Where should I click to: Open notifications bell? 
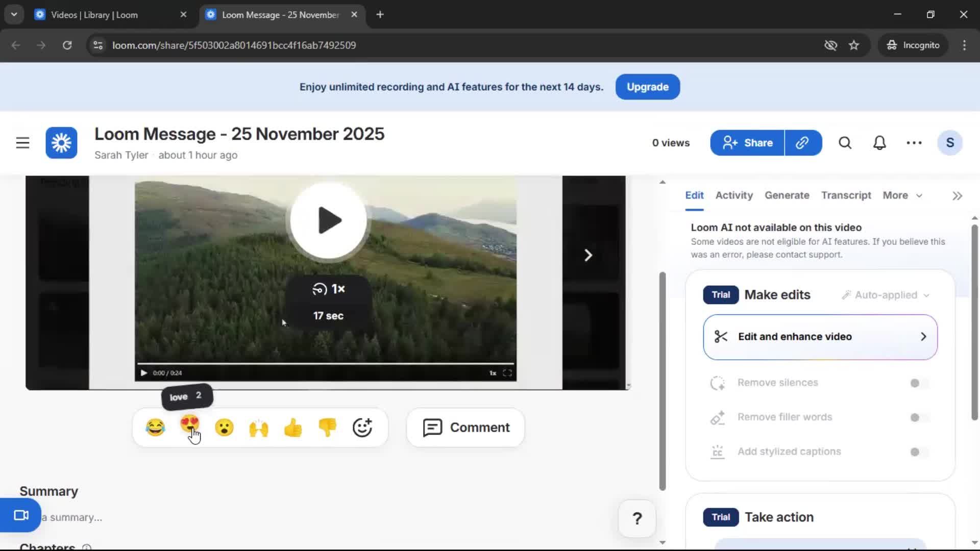(x=879, y=143)
